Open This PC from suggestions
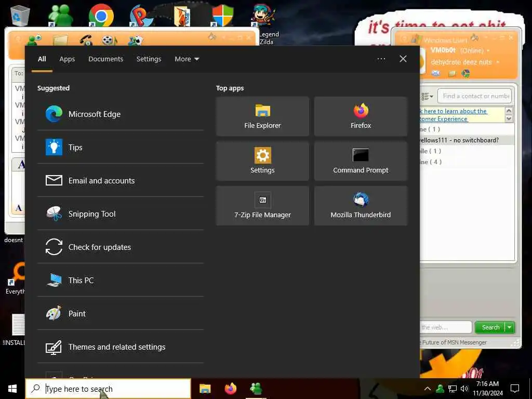This screenshot has width=532, height=399. click(x=121, y=280)
